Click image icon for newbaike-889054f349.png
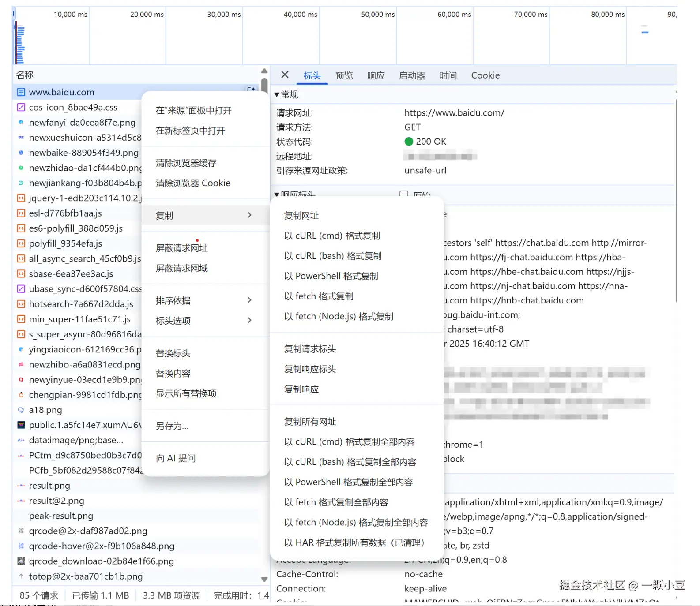 point(21,153)
